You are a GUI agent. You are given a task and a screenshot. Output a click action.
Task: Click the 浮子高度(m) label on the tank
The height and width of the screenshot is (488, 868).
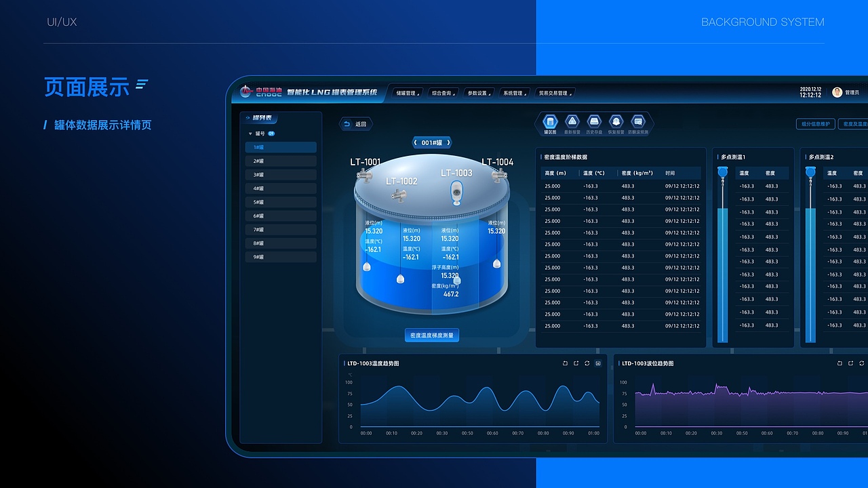pos(446,268)
